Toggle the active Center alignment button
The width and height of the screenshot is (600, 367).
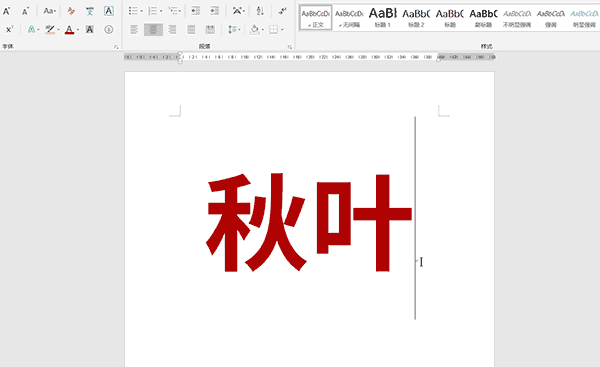click(x=153, y=29)
